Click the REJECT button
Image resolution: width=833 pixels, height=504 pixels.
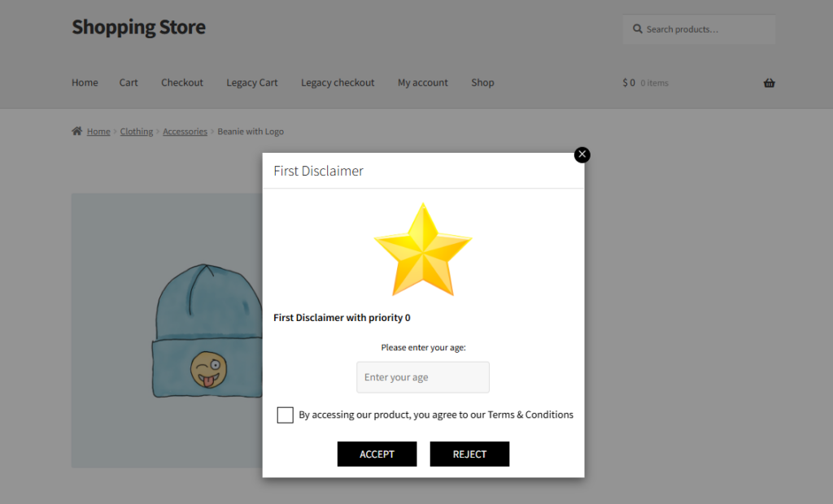click(x=469, y=454)
